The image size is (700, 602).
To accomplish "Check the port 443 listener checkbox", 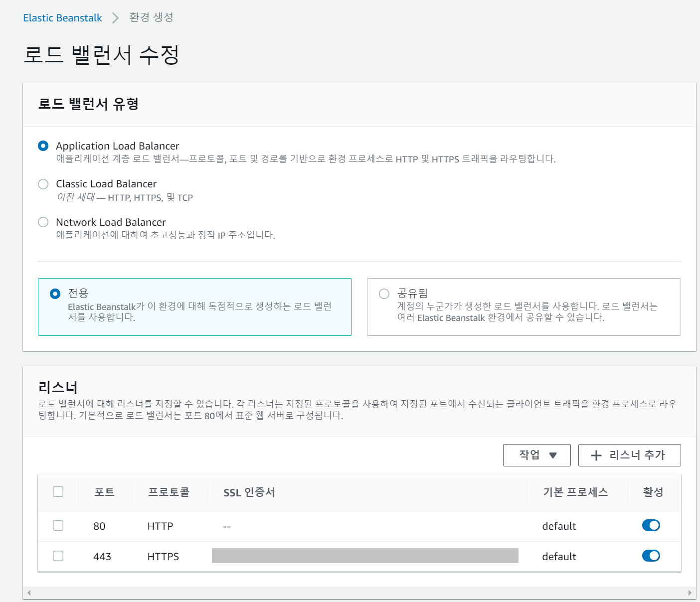I will (58, 556).
